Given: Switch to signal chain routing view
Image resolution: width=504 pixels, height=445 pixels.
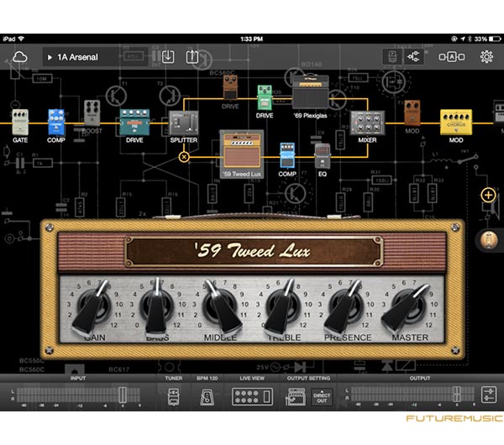Looking at the screenshot, I should [x=413, y=57].
